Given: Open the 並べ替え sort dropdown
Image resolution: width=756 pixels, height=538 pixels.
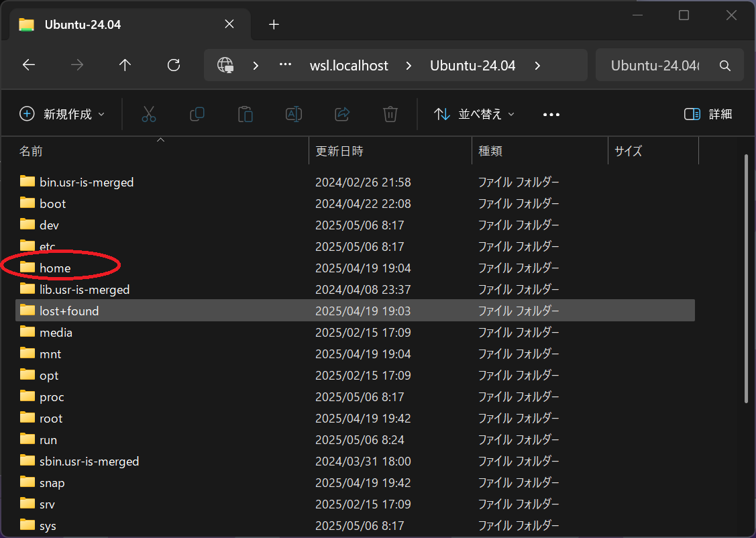Looking at the screenshot, I should point(474,114).
